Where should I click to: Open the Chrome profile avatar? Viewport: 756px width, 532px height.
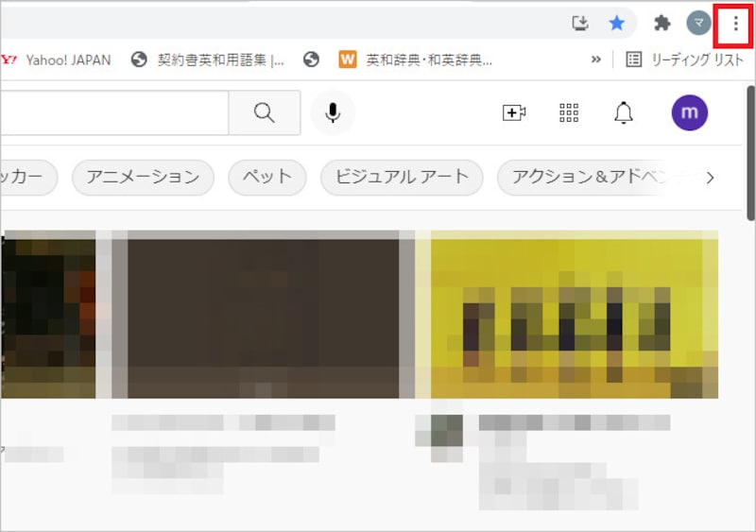698,24
